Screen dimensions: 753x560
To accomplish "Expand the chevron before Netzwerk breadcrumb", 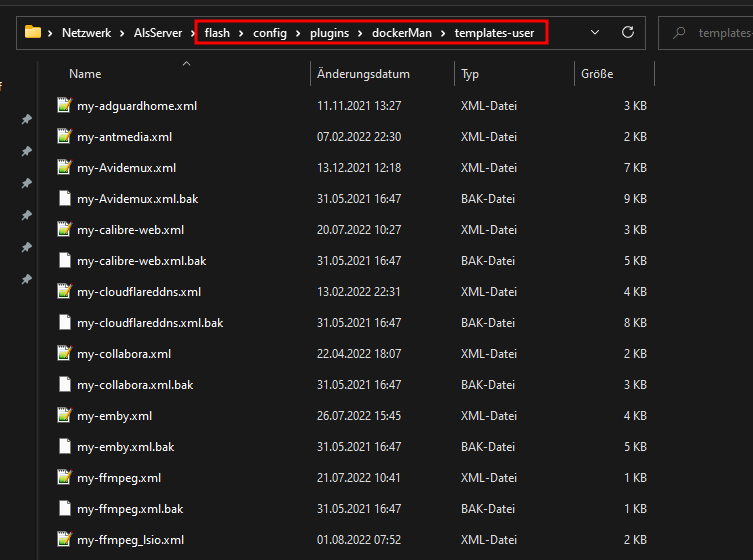I will point(50,33).
